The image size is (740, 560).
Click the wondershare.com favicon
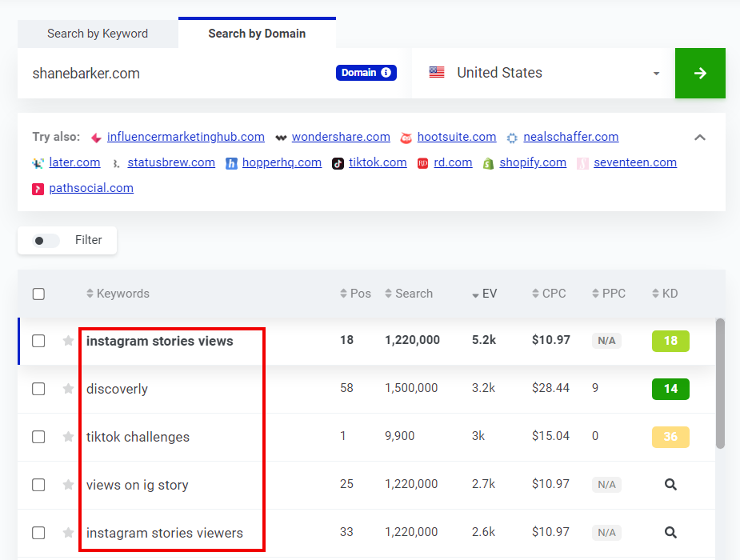tap(281, 138)
